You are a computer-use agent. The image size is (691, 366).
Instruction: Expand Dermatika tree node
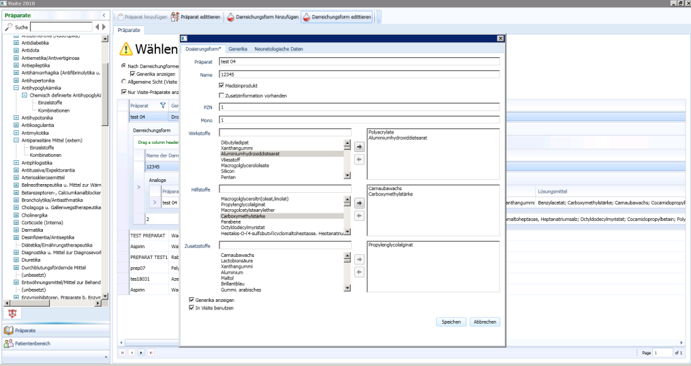click(x=16, y=230)
